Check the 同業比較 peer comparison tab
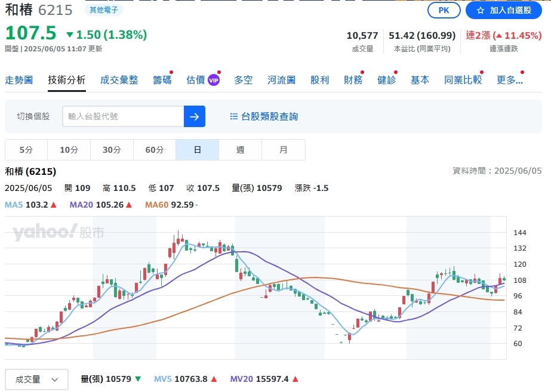 coord(463,79)
